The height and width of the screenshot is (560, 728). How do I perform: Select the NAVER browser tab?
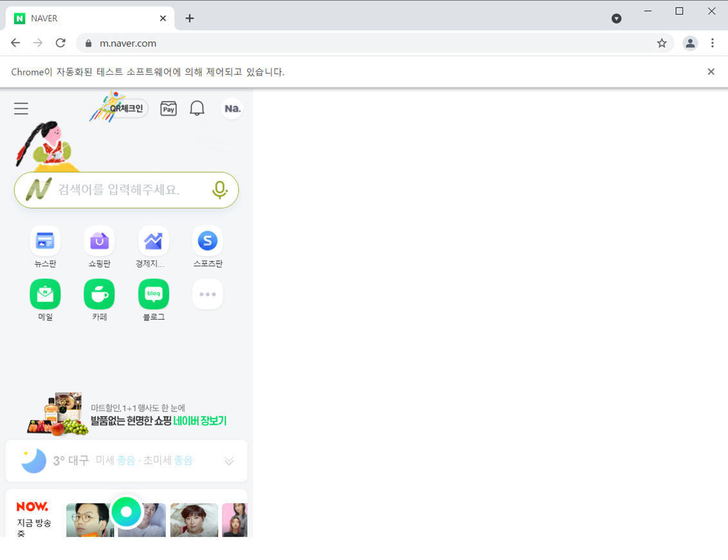click(91, 18)
